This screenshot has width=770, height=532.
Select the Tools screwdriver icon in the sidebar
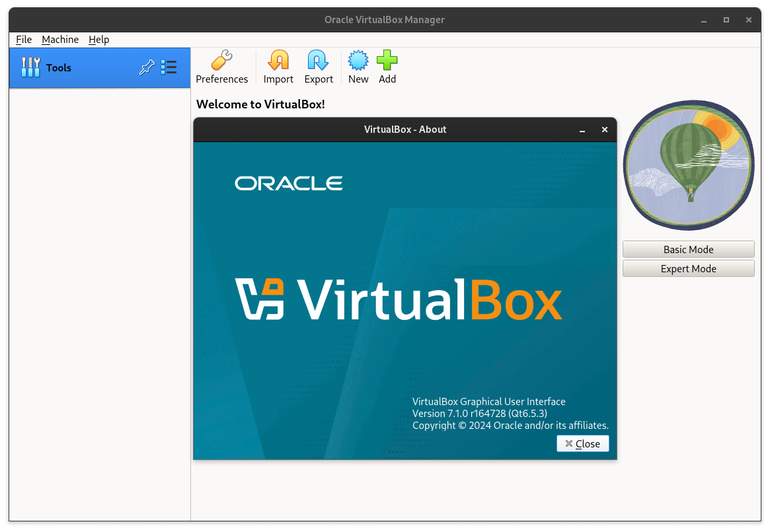pyautogui.click(x=30, y=67)
